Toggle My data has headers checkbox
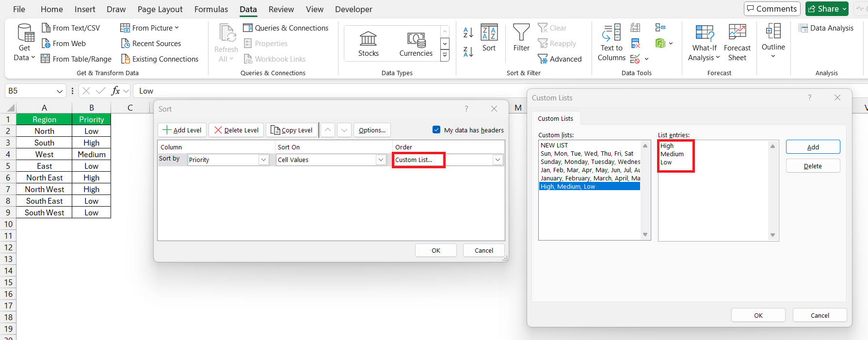This screenshot has width=868, height=340. click(436, 130)
